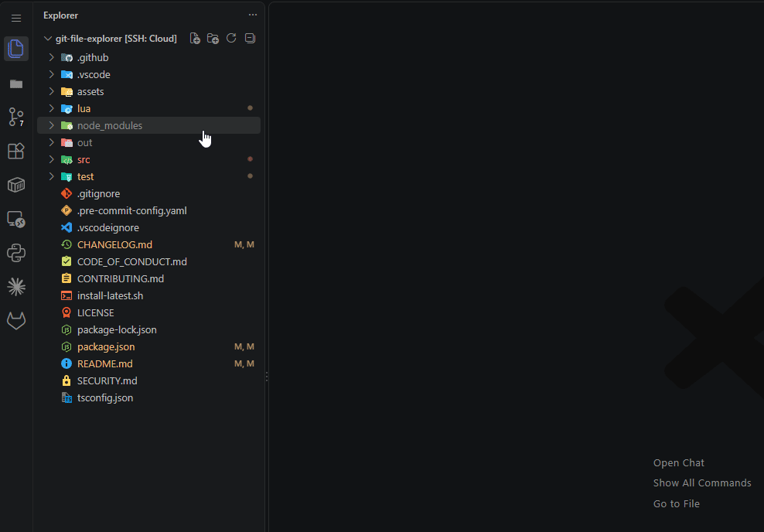Click the LICENSE ribbon icon
The image size is (764, 532).
[67, 312]
